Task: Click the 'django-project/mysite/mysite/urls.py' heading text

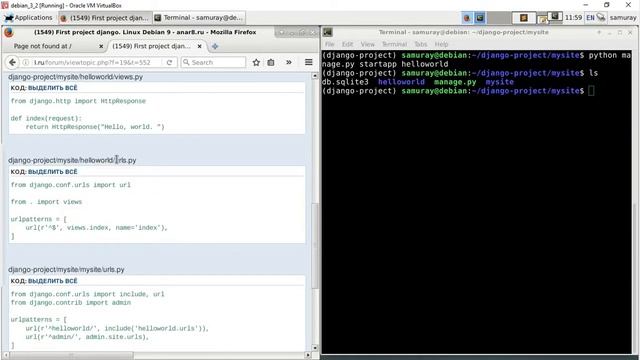Action: coord(66,269)
